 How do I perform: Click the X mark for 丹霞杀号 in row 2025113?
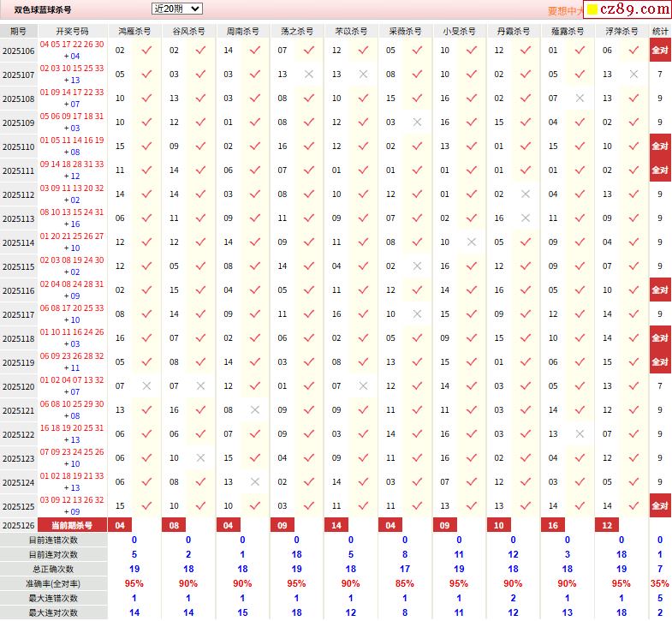point(526,218)
